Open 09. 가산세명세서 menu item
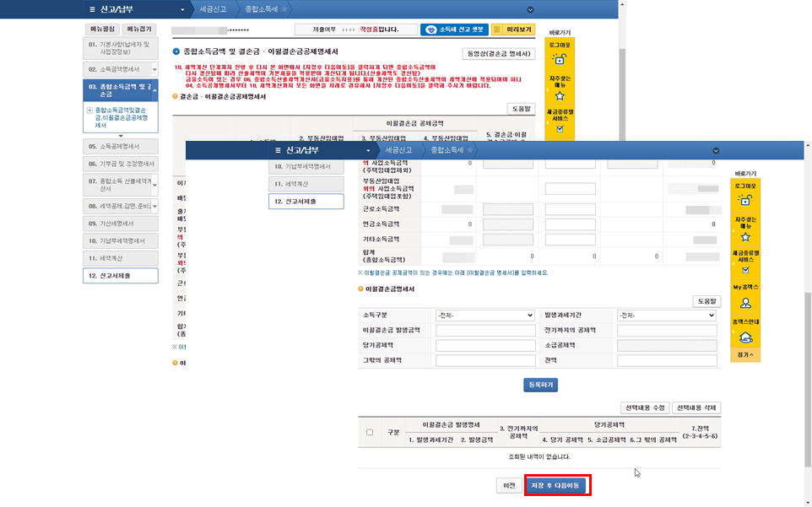The width and height of the screenshot is (812, 507). pos(120,224)
